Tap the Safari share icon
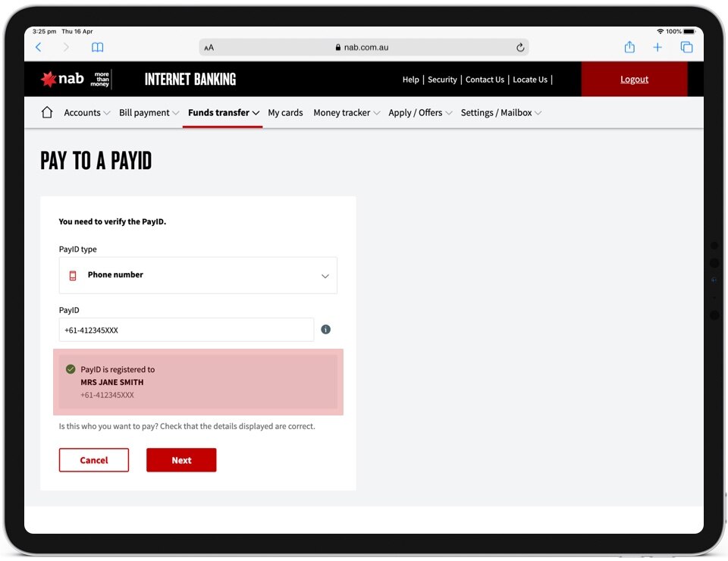The height and width of the screenshot is (561, 728). point(629,47)
